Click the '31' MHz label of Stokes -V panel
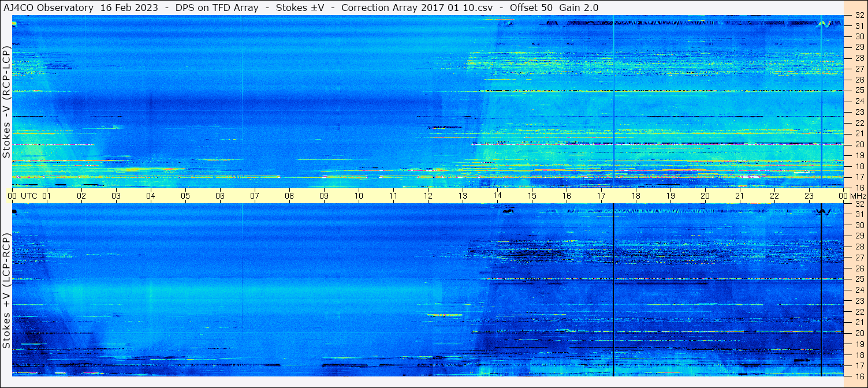The image size is (868, 388). [859, 26]
